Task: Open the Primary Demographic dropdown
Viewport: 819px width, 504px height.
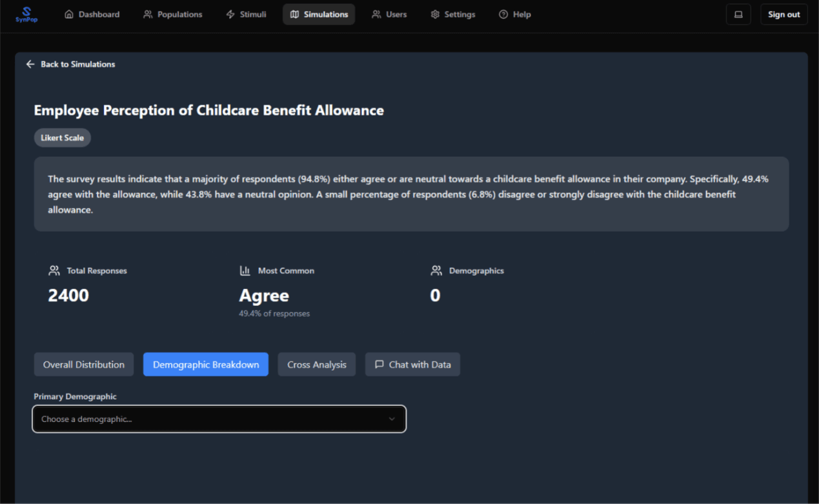Action: [219, 419]
